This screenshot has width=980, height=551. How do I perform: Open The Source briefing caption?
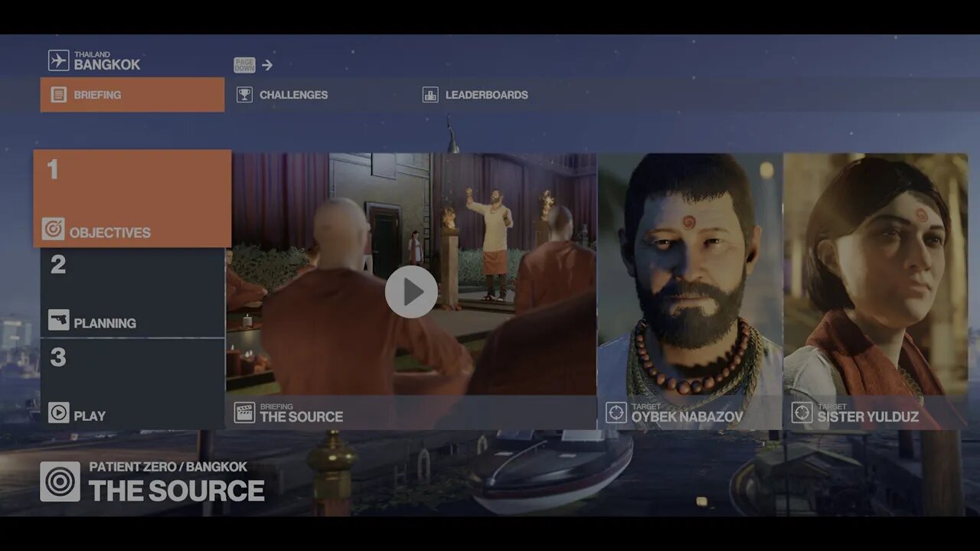(411, 412)
